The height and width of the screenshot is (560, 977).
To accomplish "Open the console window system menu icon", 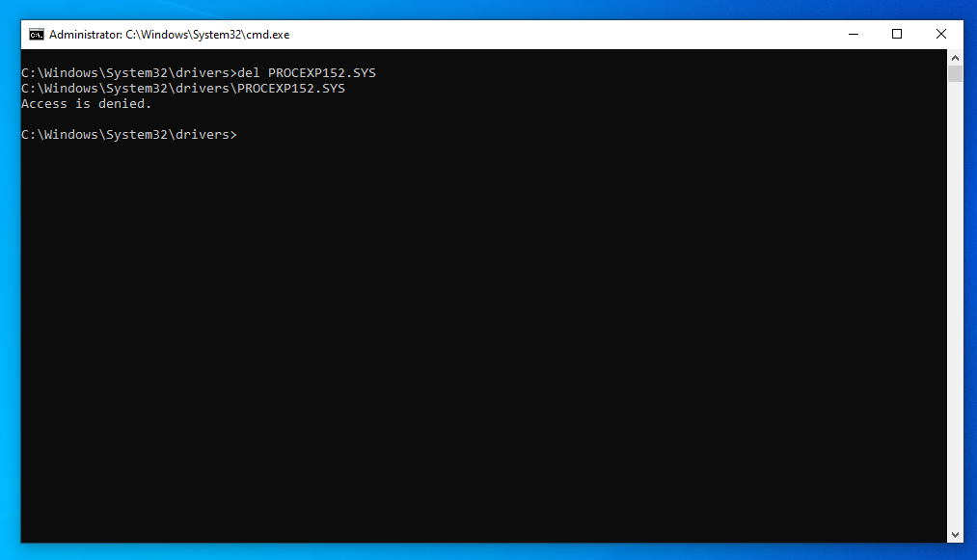I will [37, 34].
